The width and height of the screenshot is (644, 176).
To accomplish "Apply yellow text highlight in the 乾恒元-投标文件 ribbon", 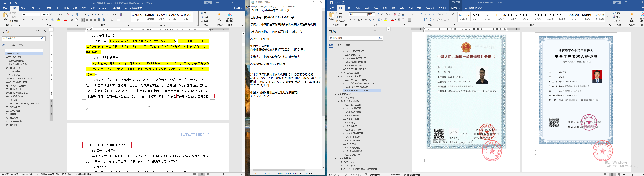I will tap(385, 19).
